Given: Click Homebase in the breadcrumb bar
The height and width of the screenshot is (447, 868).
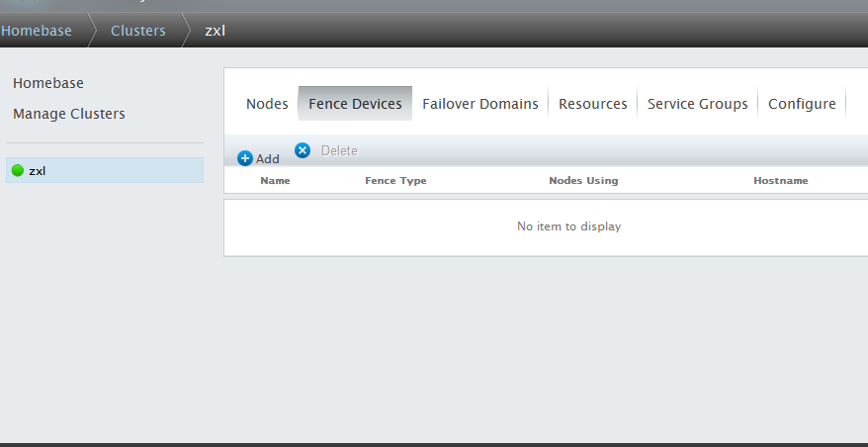Looking at the screenshot, I should [37, 31].
